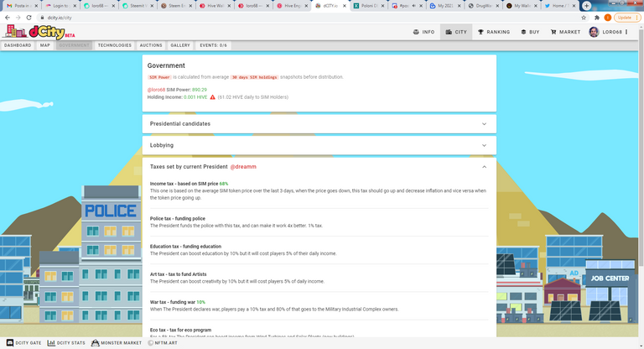Image resolution: width=644 pixels, height=349 pixels.
Task: Click the browser back arrow
Action: pyautogui.click(x=8, y=18)
